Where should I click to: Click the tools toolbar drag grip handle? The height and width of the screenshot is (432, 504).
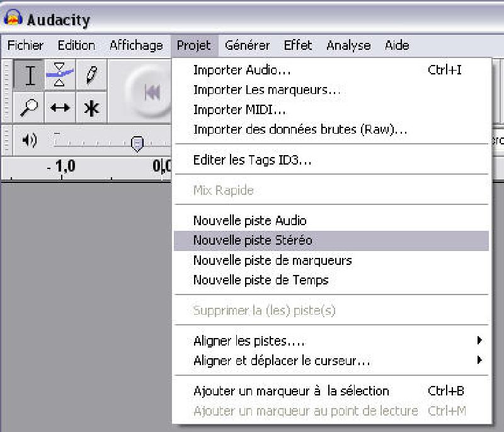point(6,91)
